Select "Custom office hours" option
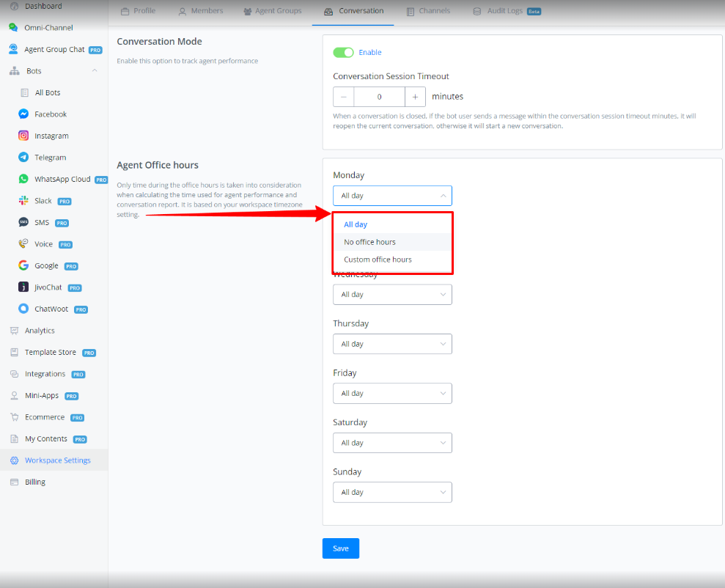This screenshot has width=725, height=588. pyautogui.click(x=378, y=260)
